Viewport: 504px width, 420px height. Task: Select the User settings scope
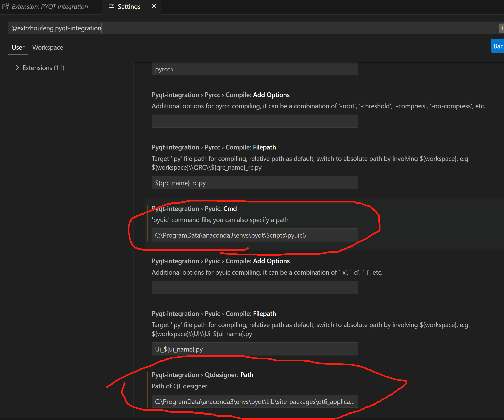pyautogui.click(x=18, y=47)
